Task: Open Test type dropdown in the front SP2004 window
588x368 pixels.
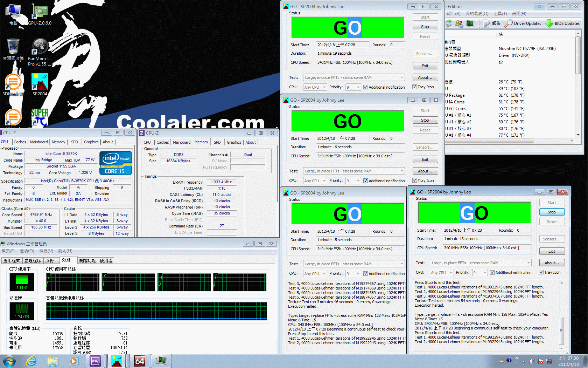Action: pyautogui.click(x=481, y=263)
